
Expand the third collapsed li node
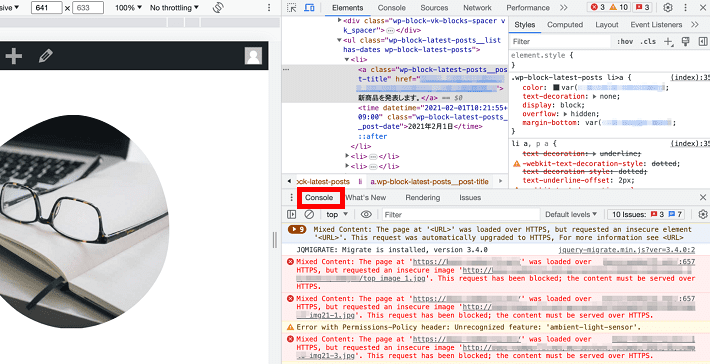(x=347, y=166)
